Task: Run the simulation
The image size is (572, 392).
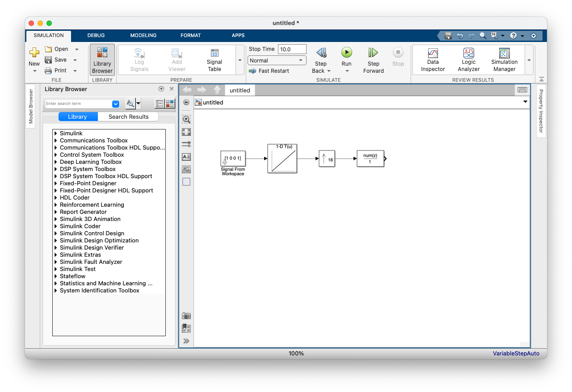Action: [x=347, y=52]
